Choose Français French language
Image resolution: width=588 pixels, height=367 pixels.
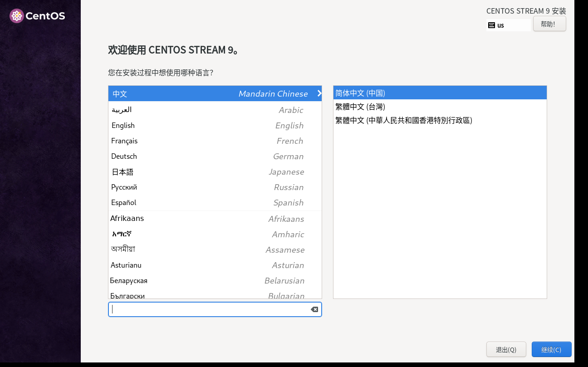(x=215, y=141)
